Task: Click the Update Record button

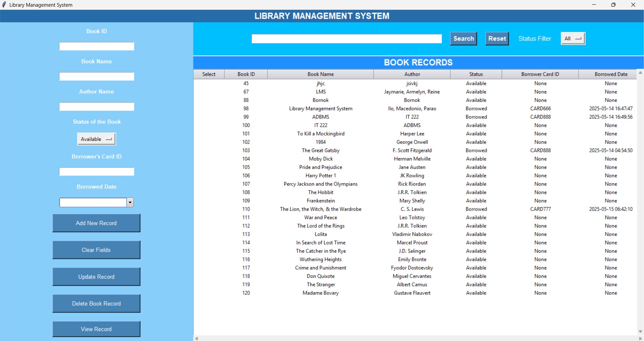Action: 96,277
